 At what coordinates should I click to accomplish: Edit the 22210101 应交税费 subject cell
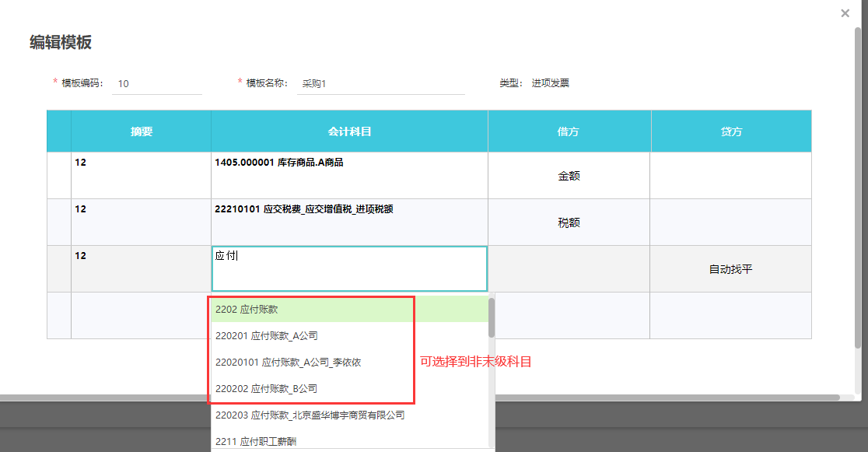pyautogui.click(x=349, y=222)
